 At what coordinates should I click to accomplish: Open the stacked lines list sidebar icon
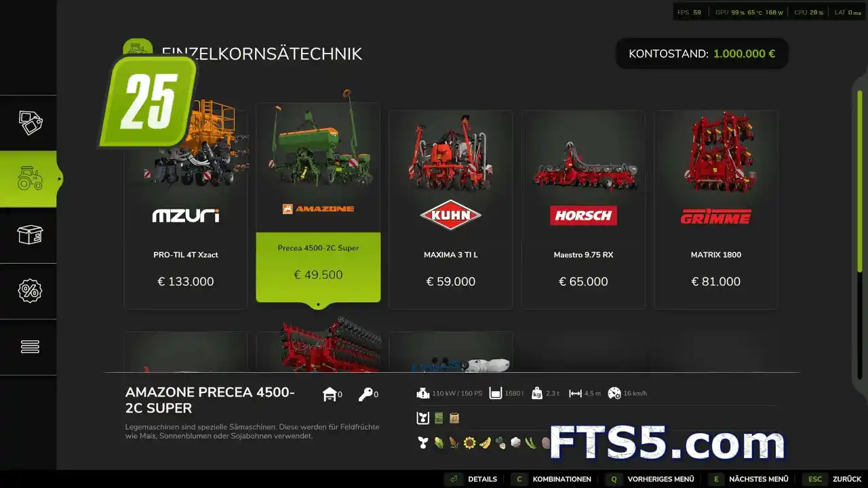[30, 346]
